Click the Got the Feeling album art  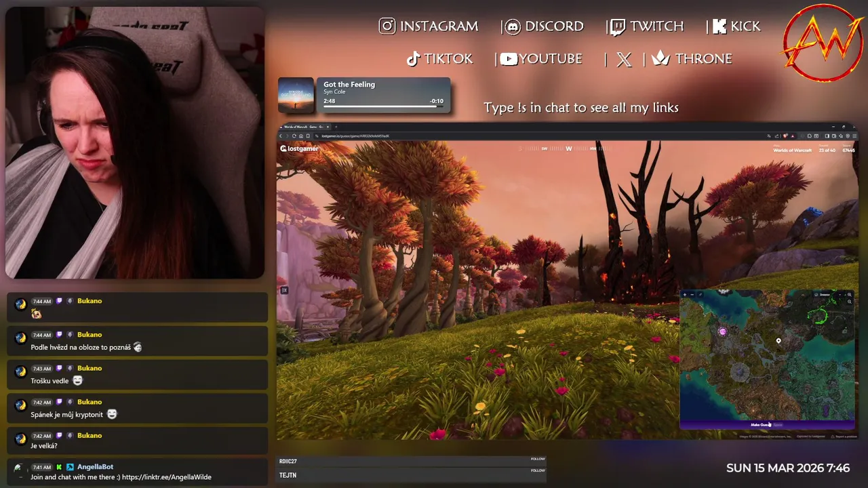(296, 96)
